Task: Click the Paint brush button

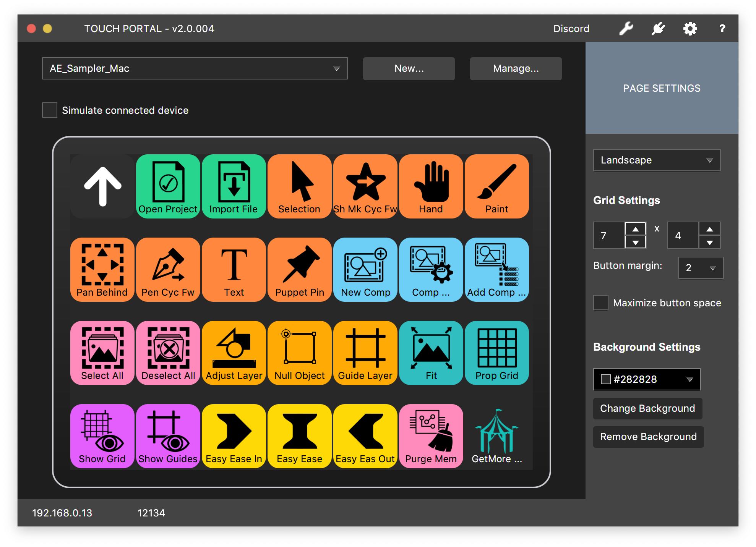Action: [496, 187]
